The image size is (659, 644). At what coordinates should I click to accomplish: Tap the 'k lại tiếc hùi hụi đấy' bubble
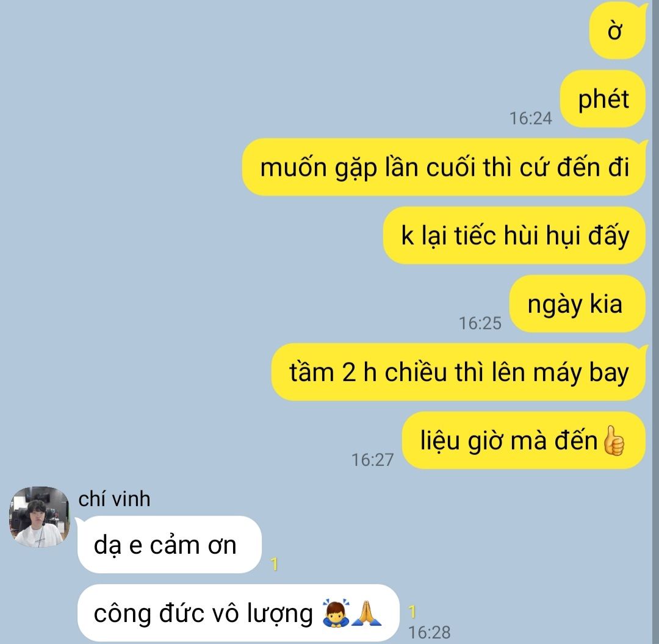tap(514, 235)
